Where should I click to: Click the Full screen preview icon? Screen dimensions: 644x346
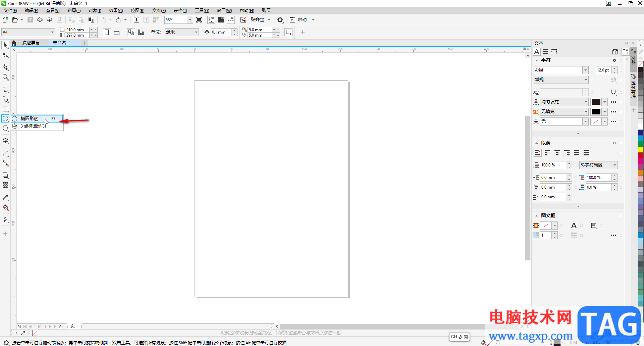coord(199,20)
